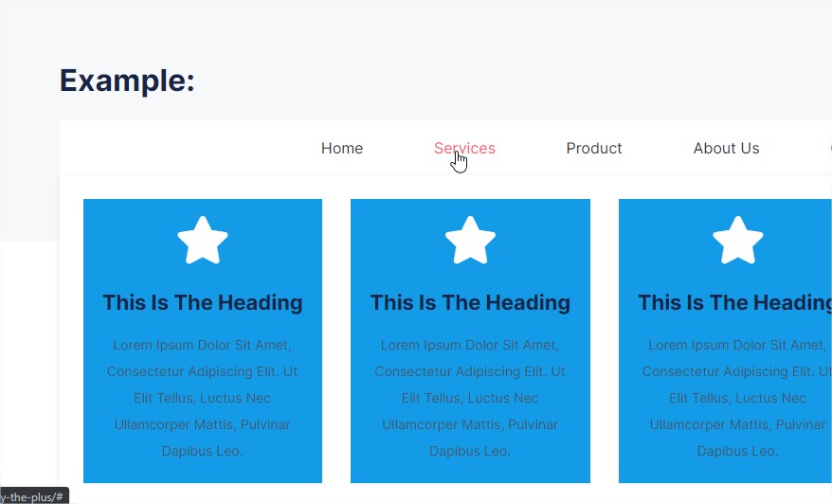Click the star icon in the right card

click(738, 241)
